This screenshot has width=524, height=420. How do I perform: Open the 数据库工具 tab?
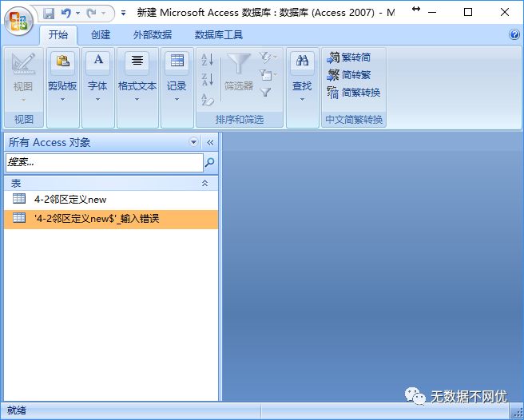[219, 35]
